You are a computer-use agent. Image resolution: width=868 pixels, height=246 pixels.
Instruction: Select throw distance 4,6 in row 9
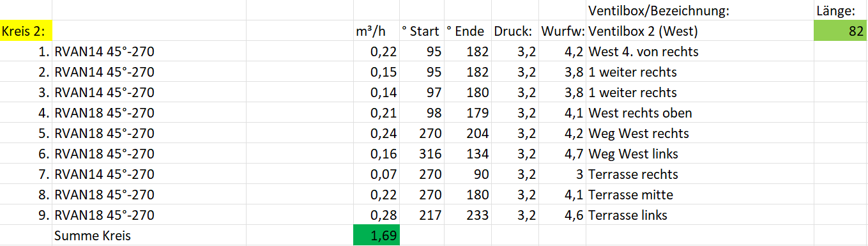click(562, 215)
